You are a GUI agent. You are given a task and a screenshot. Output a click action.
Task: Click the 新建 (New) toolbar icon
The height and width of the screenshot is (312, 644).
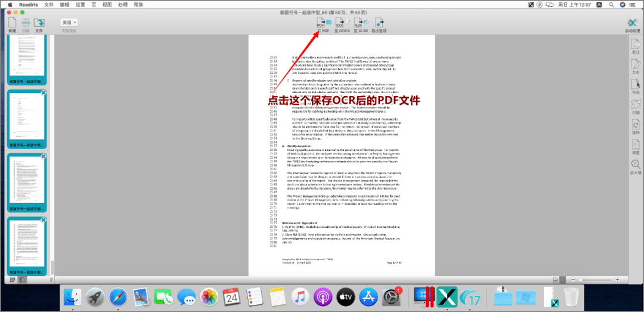point(13,23)
